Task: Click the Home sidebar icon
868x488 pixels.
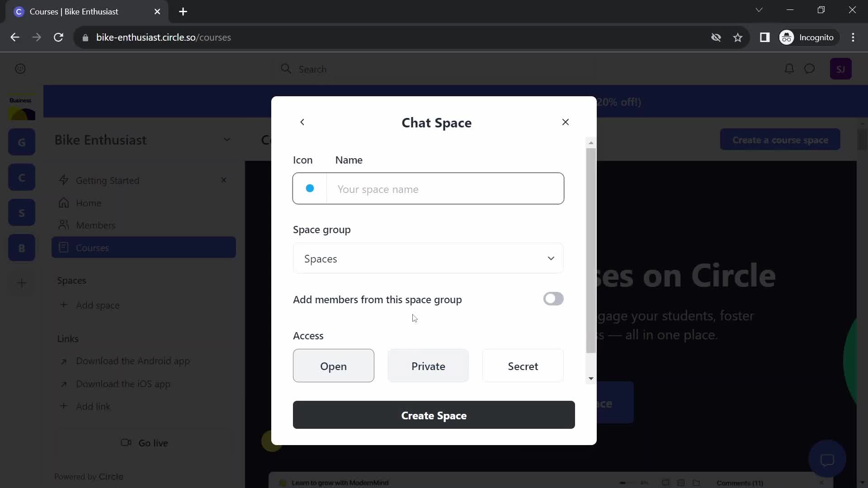Action: pos(64,202)
